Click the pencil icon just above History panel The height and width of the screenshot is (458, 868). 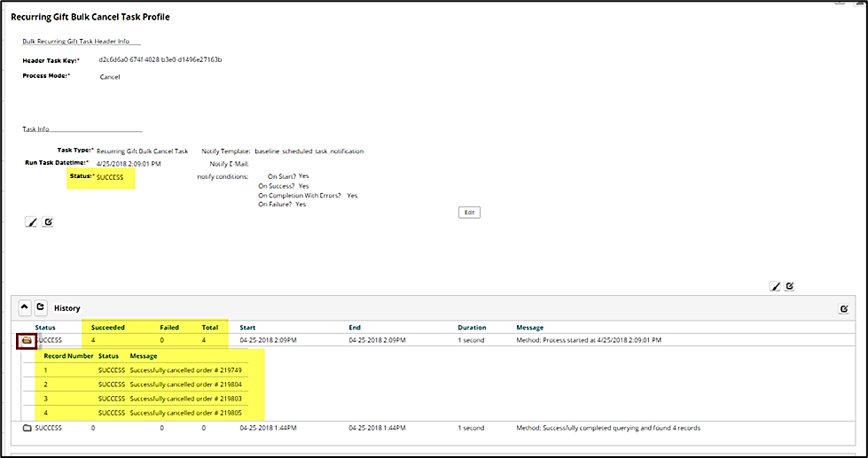775,286
